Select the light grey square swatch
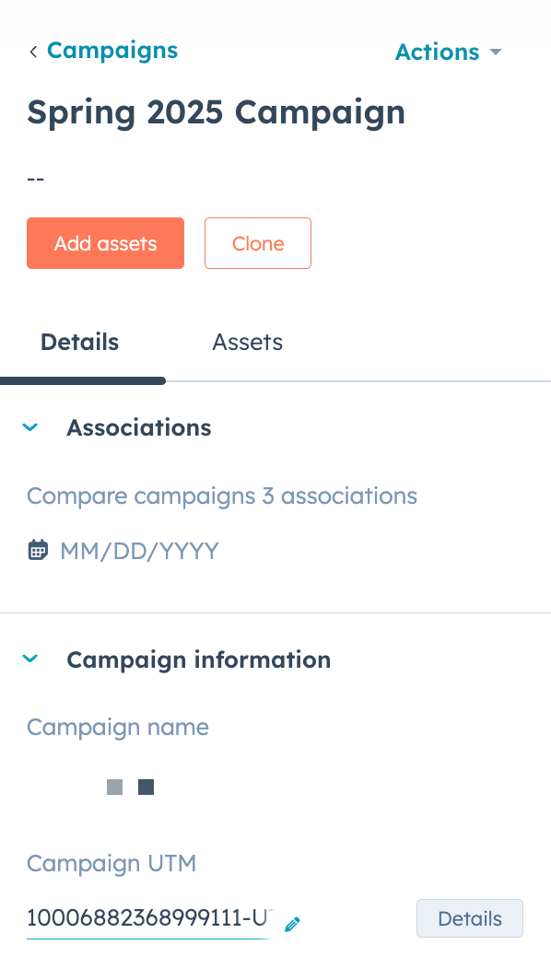The image size is (551, 980). coord(114,787)
